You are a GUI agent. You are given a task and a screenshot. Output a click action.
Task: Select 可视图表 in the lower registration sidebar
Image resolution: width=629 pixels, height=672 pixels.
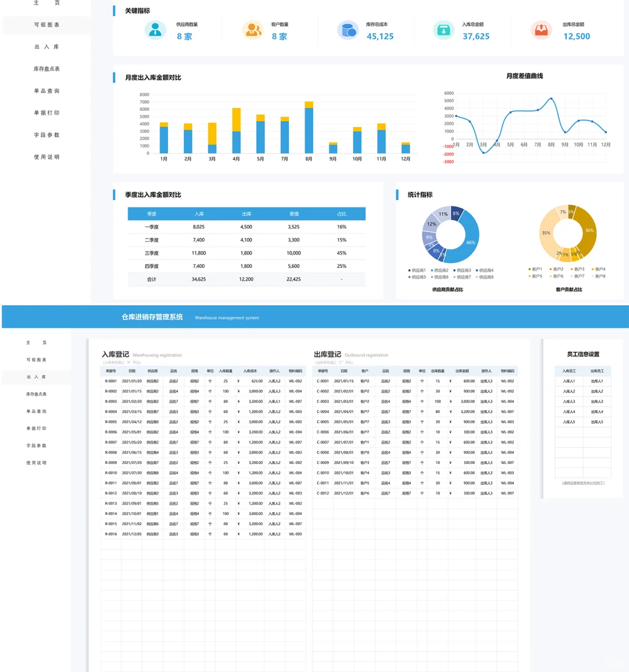pyautogui.click(x=36, y=360)
